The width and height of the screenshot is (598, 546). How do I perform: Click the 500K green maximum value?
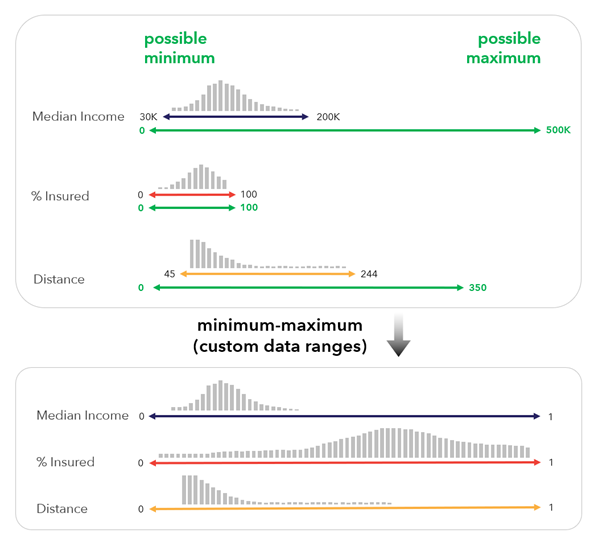tap(558, 130)
